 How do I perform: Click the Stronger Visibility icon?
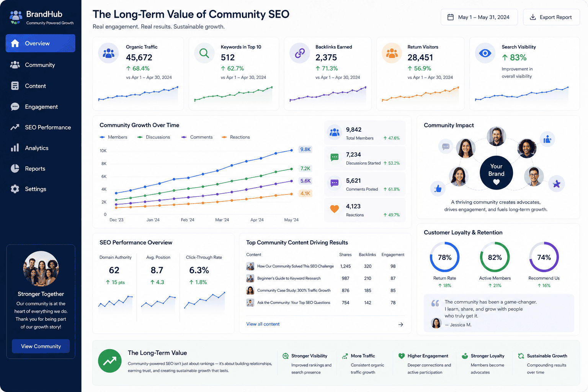tap(285, 356)
